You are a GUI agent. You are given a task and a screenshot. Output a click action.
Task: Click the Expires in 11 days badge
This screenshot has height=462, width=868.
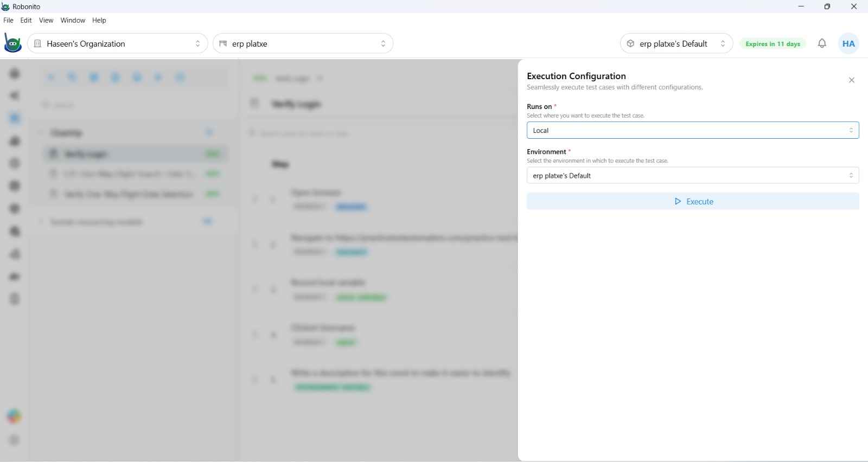pyautogui.click(x=773, y=44)
